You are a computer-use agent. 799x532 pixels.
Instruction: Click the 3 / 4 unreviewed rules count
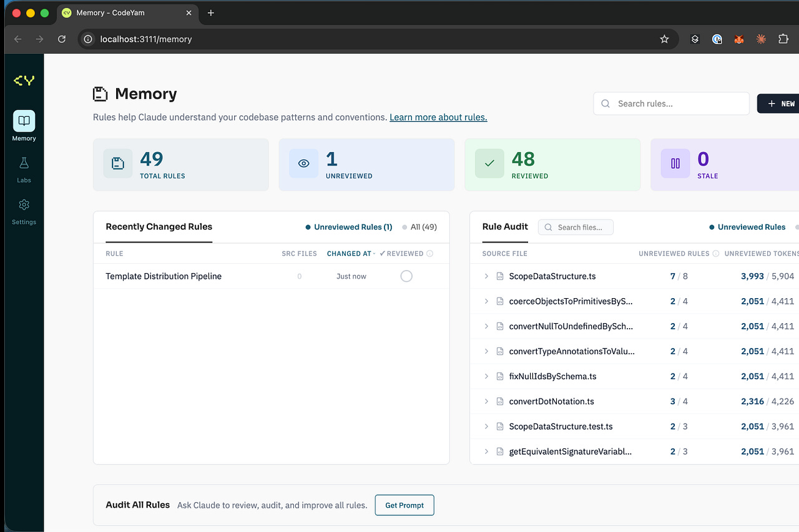click(x=679, y=402)
